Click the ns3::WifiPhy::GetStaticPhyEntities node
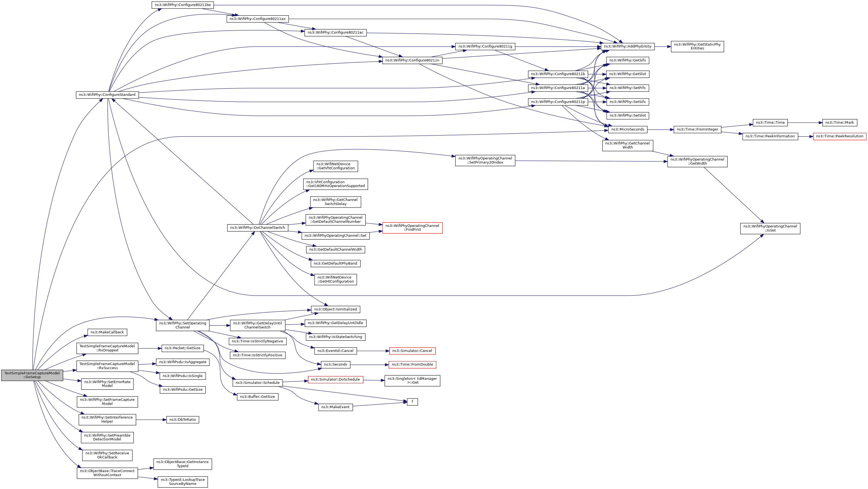868x489 pixels. click(697, 46)
